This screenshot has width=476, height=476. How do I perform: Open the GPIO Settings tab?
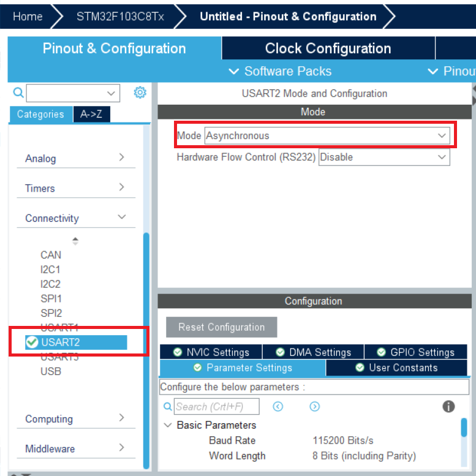click(415, 352)
